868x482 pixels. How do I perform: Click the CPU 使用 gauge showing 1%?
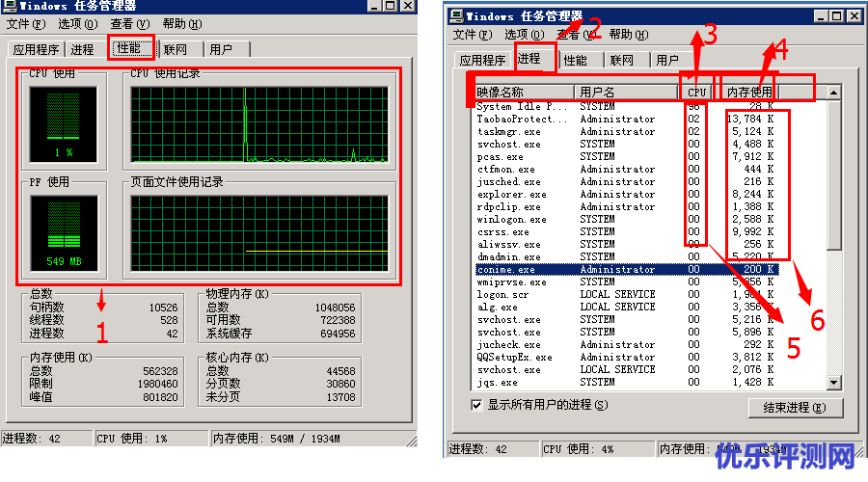point(63,124)
